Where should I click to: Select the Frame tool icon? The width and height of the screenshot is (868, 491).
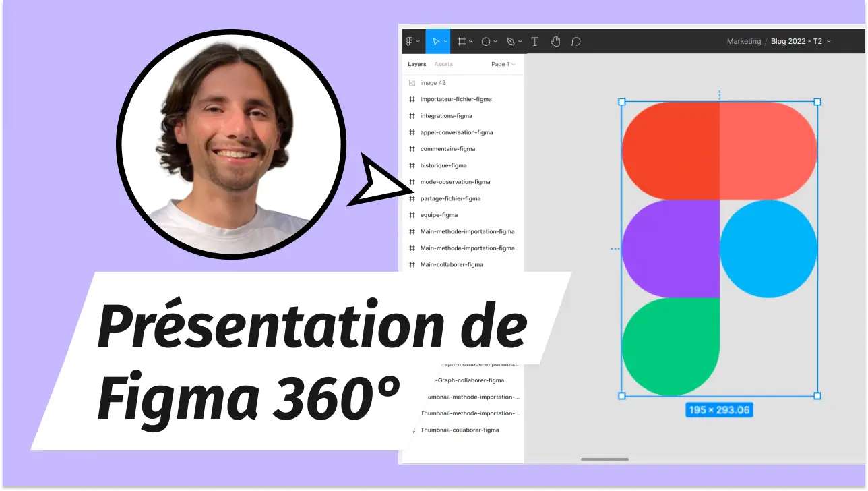pos(462,42)
